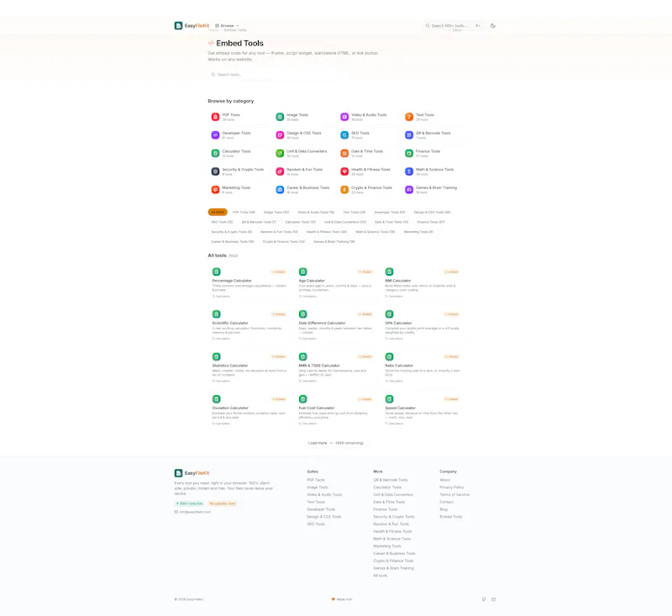Image resolution: width=672 pixels, height=616 pixels.
Task: Open footer 'About' link
Action: [x=445, y=480]
